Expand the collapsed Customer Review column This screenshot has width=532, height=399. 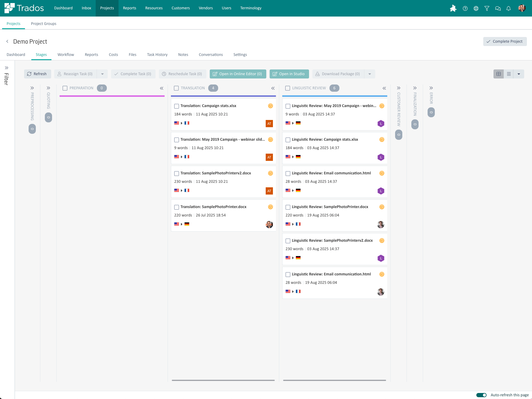(x=399, y=88)
